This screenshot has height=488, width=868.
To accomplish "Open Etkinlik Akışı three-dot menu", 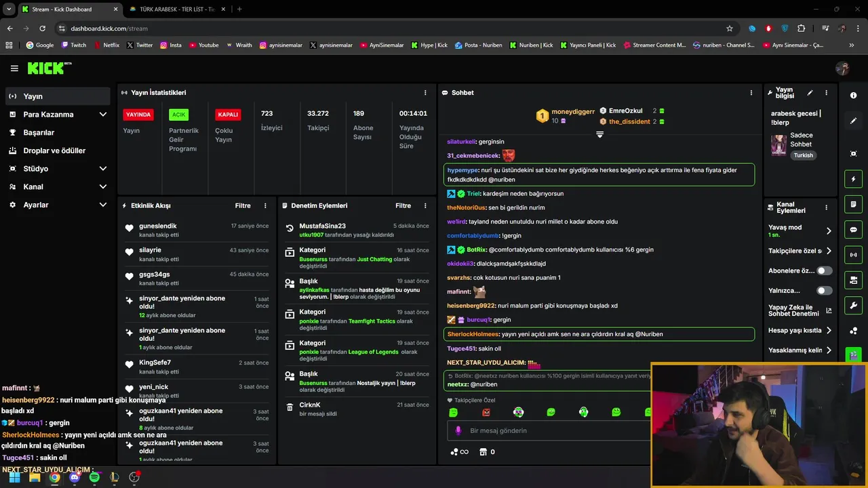I will click(x=265, y=205).
